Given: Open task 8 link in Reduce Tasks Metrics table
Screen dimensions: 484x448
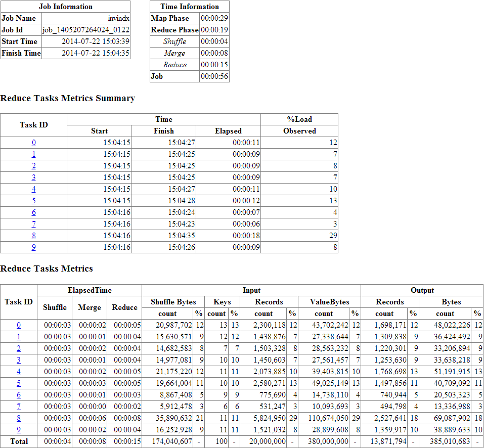Looking at the screenshot, I should [19, 418].
